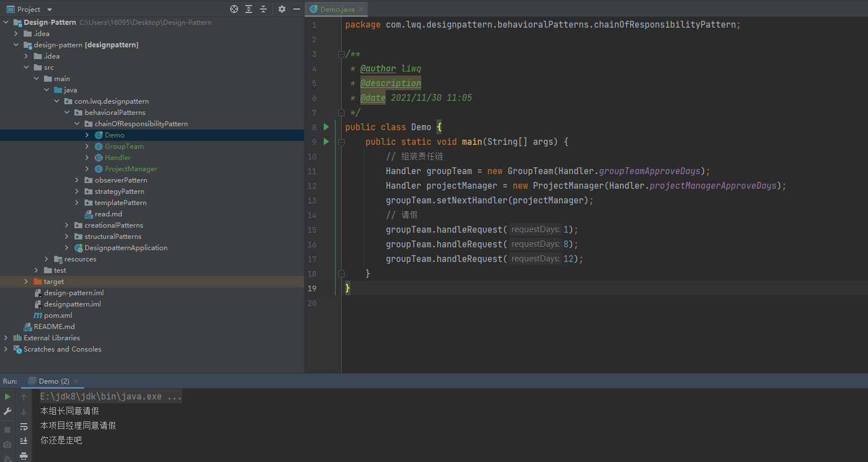
Task: Click the Expand All icon in Project panel
Action: coord(249,9)
